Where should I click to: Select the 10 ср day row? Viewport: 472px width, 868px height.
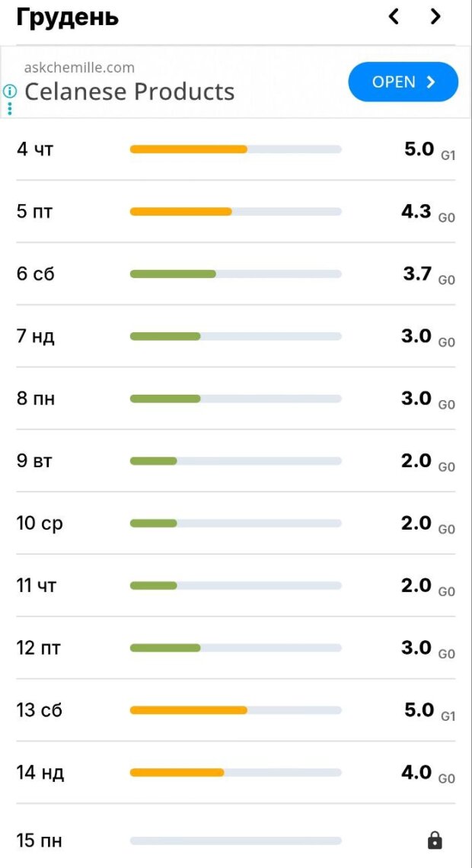pyautogui.click(x=236, y=524)
